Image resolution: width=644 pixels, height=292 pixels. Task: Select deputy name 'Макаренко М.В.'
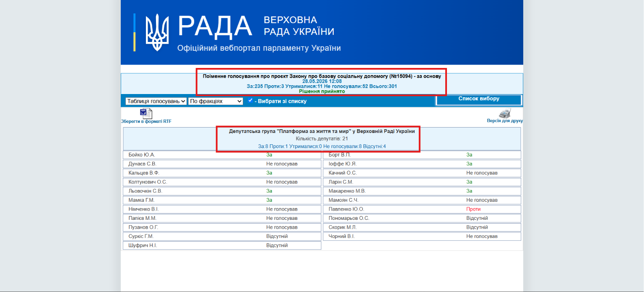pyautogui.click(x=347, y=191)
